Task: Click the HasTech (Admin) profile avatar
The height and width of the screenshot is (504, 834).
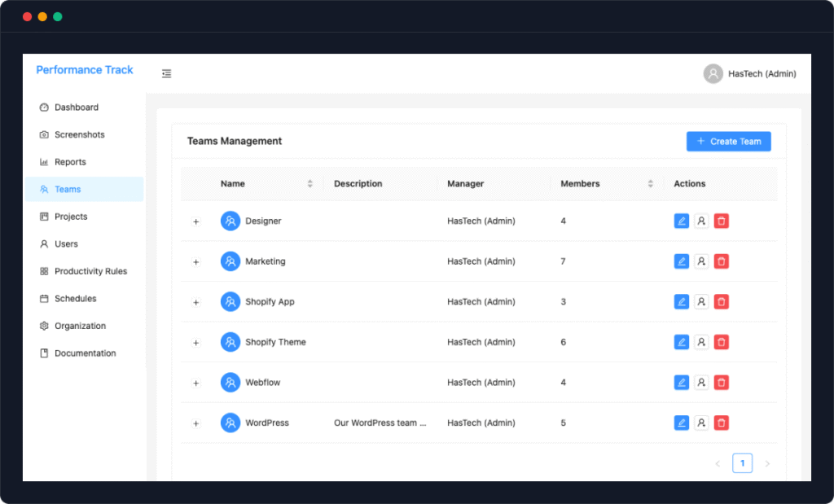Action: pyautogui.click(x=713, y=74)
